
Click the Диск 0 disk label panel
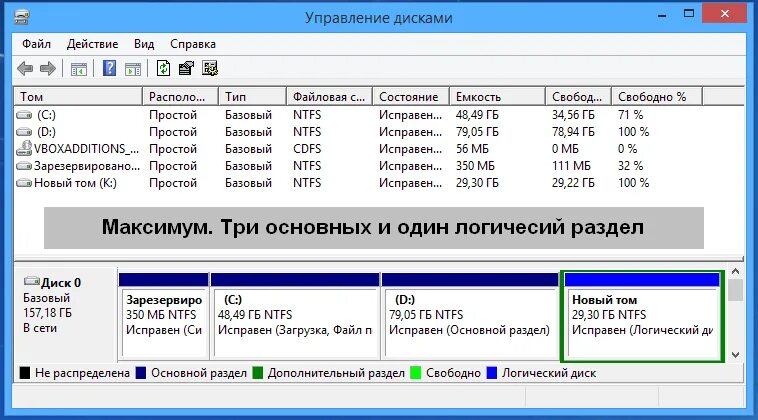coord(66,314)
